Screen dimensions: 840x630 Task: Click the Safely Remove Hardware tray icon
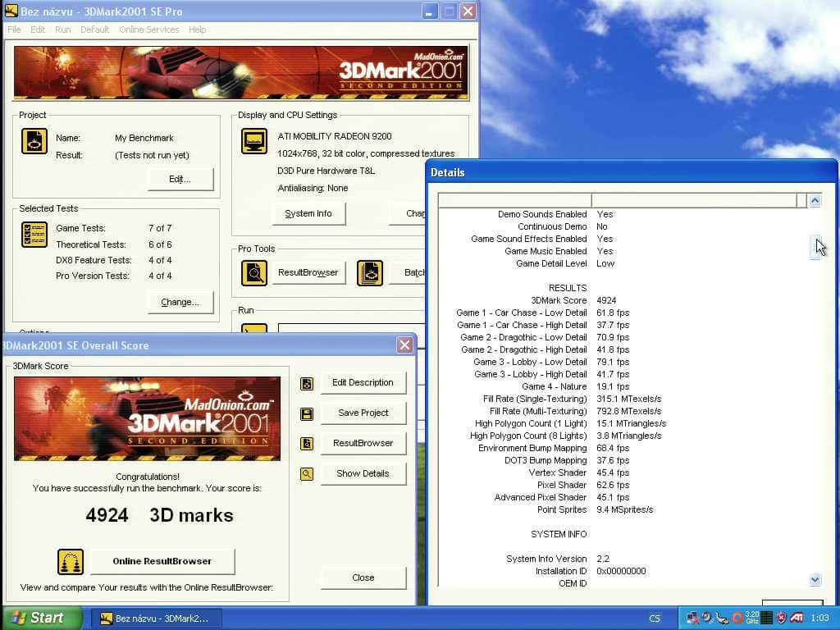coord(722,618)
